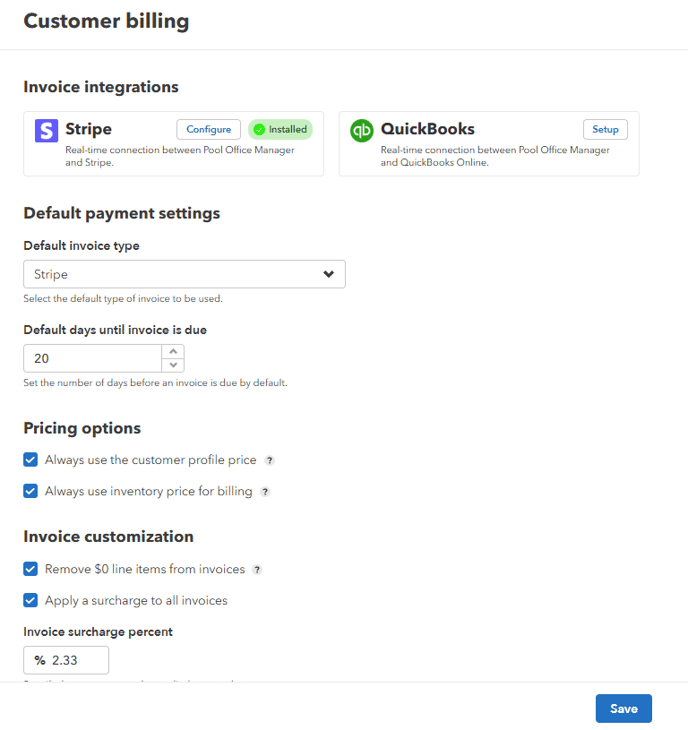688x730 pixels.
Task: Click help icon beside customer profile price
Action: pyautogui.click(x=269, y=461)
